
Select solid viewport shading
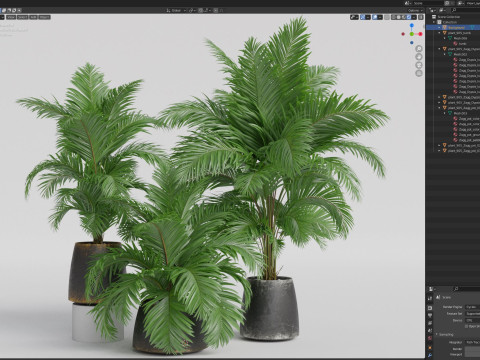coord(399,17)
